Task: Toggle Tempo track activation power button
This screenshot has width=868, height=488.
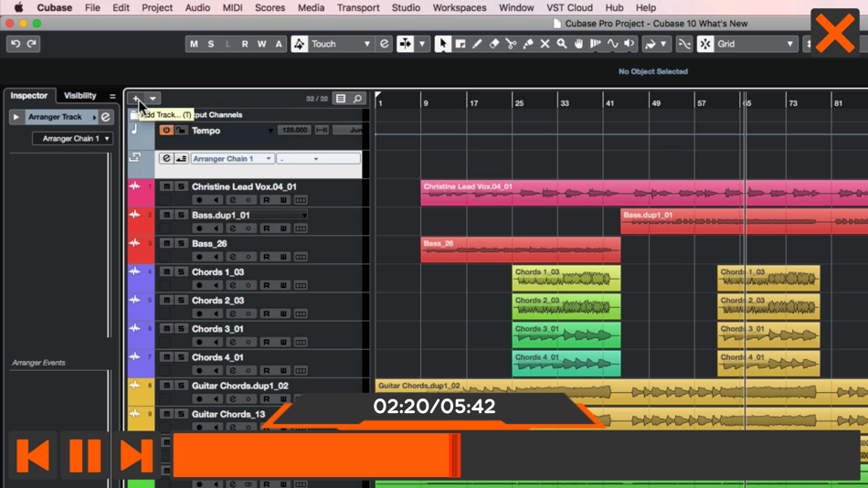Action: (166, 131)
